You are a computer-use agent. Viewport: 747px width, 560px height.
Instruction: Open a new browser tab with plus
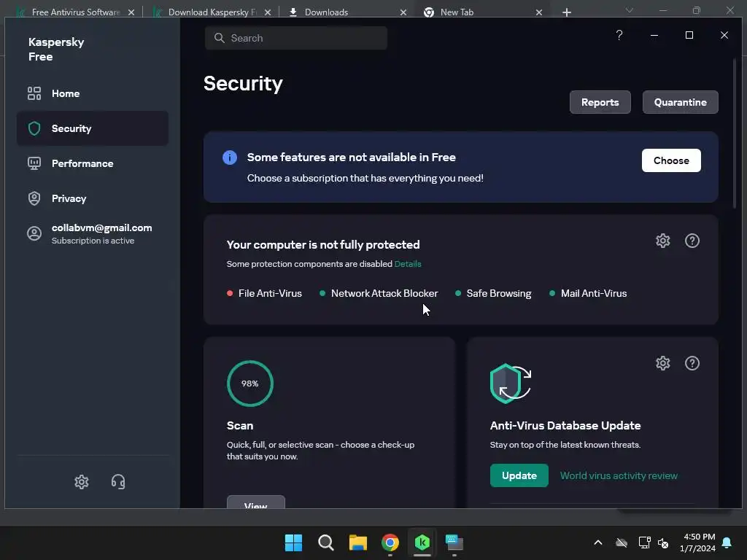point(566,12)
